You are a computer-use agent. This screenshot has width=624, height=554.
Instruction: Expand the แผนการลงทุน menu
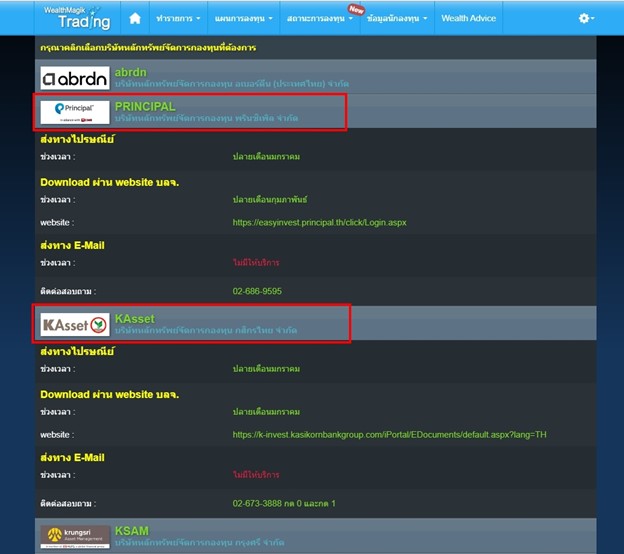pos(244,18)
